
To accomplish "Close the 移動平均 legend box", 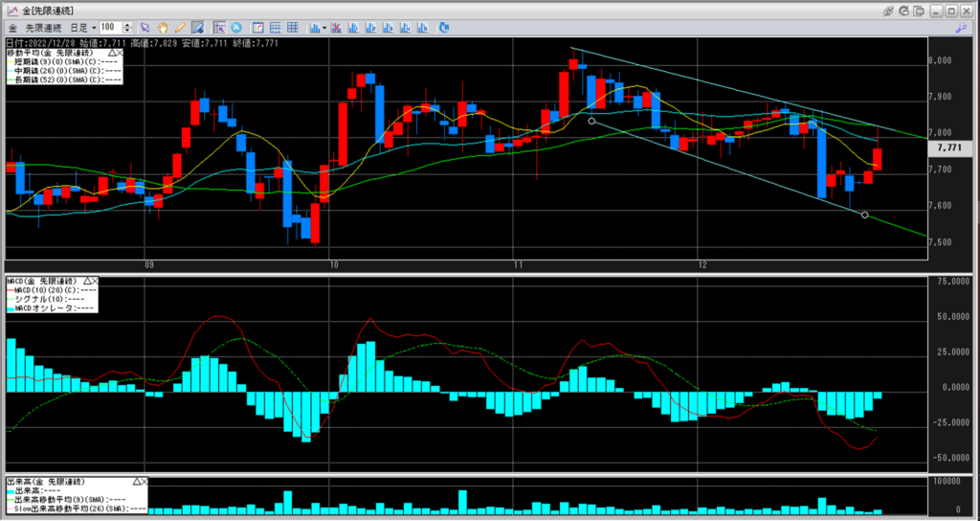I will click(120, 54).
